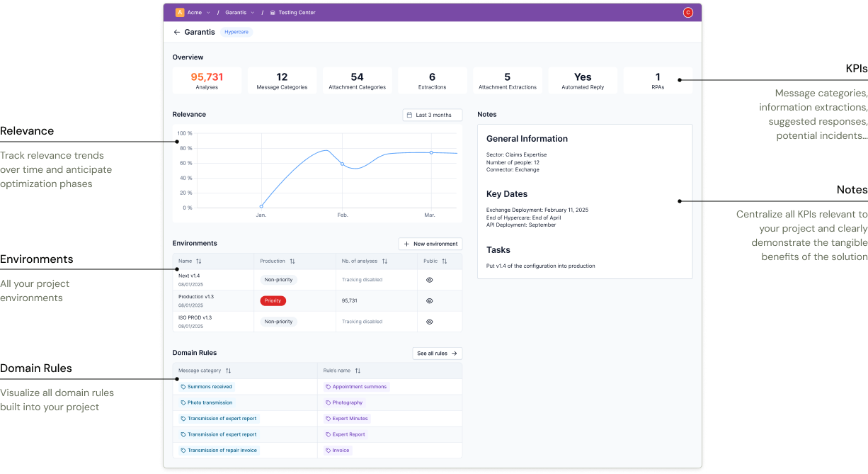The image size is (868, 474).
Task: Open the Expert Minutes rule tag
Action: [348, 419]
